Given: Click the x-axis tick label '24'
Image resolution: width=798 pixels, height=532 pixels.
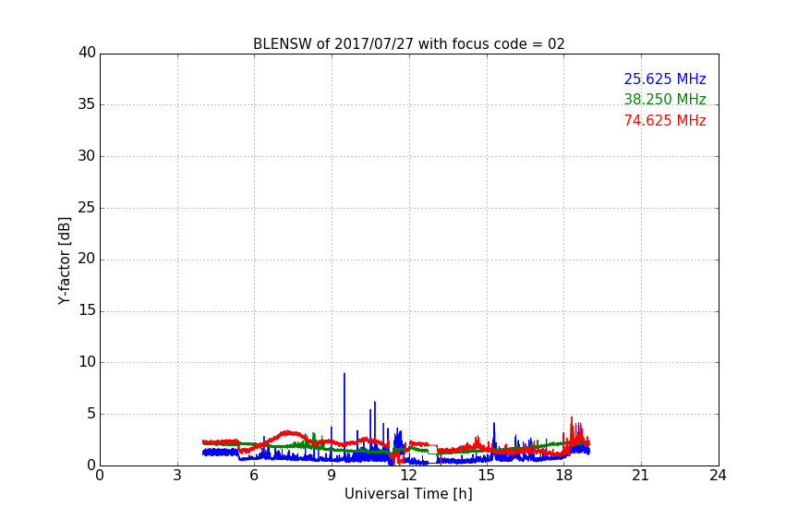Looking at the screenshot, I should pyautogui.click(x=718, y=476).
